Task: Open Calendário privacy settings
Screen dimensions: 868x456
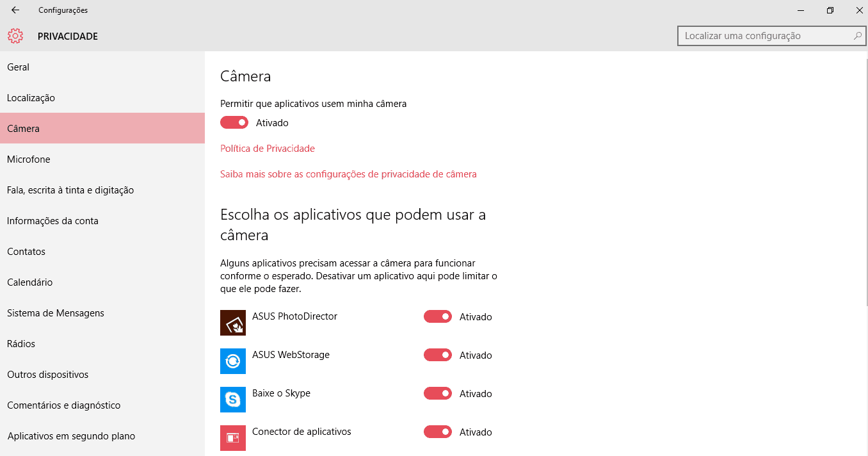Action: click(102, 282)
